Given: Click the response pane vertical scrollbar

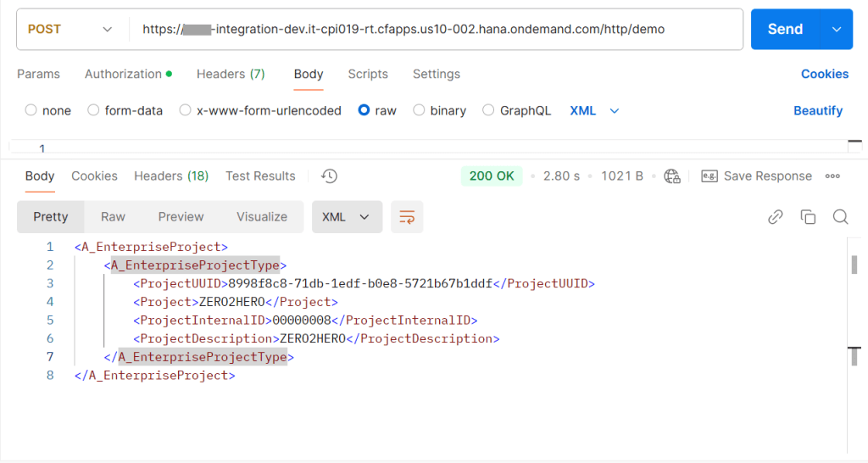Looking at the screenshot, I should (854, 265).
